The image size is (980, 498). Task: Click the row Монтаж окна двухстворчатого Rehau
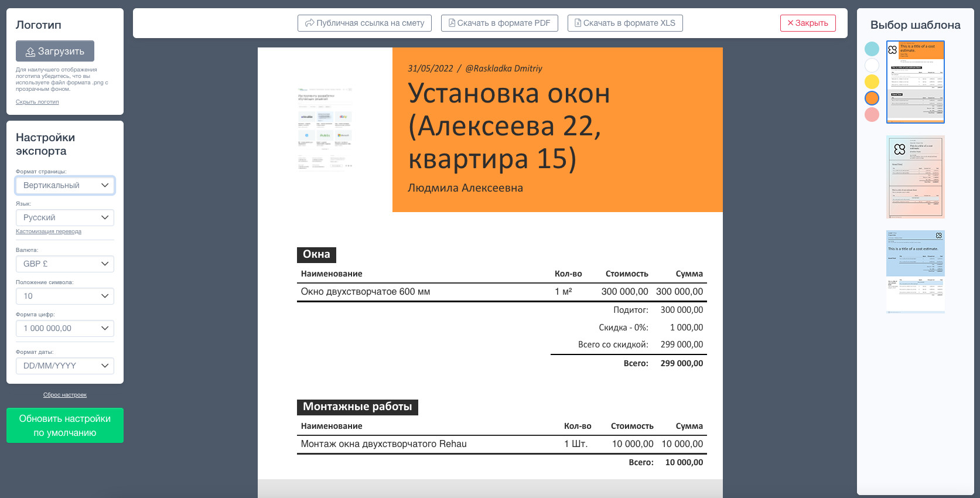502,444
